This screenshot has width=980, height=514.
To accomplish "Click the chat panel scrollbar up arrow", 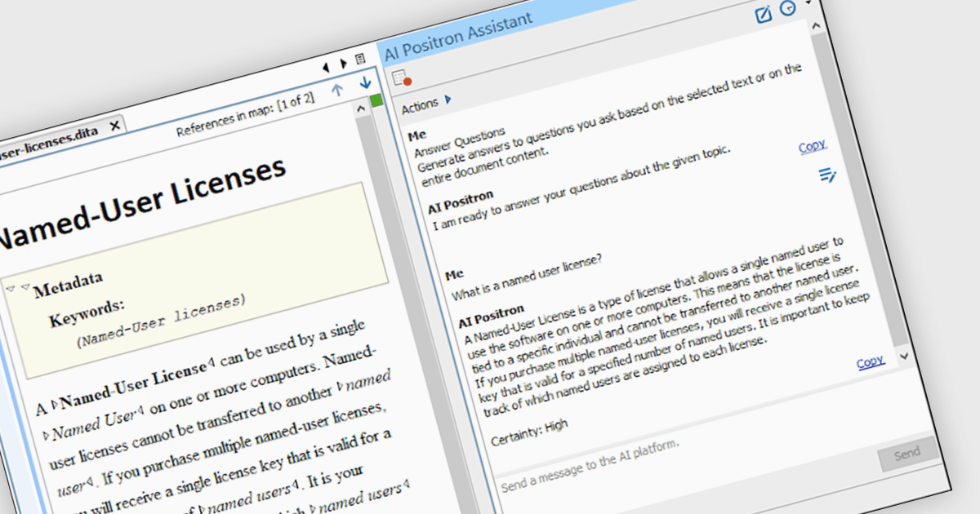I will (x=815, y=25).
